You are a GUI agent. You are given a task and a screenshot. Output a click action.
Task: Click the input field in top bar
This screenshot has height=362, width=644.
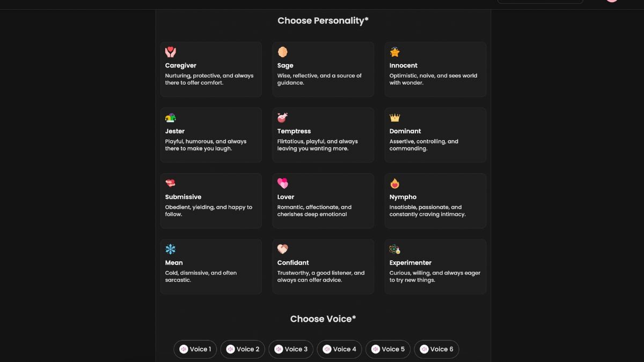(540, 2)
